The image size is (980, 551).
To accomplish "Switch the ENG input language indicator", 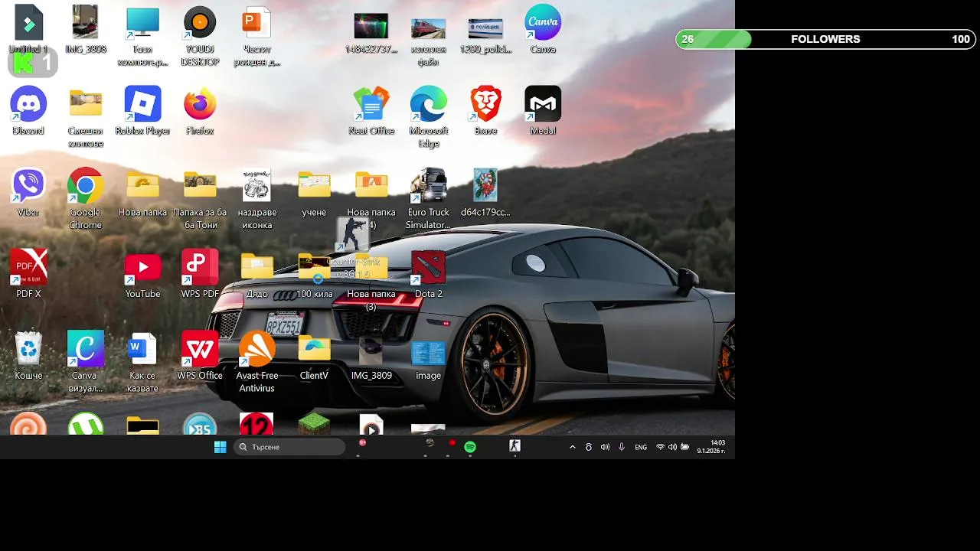I will pyautogui.click(x=641, y=447).
